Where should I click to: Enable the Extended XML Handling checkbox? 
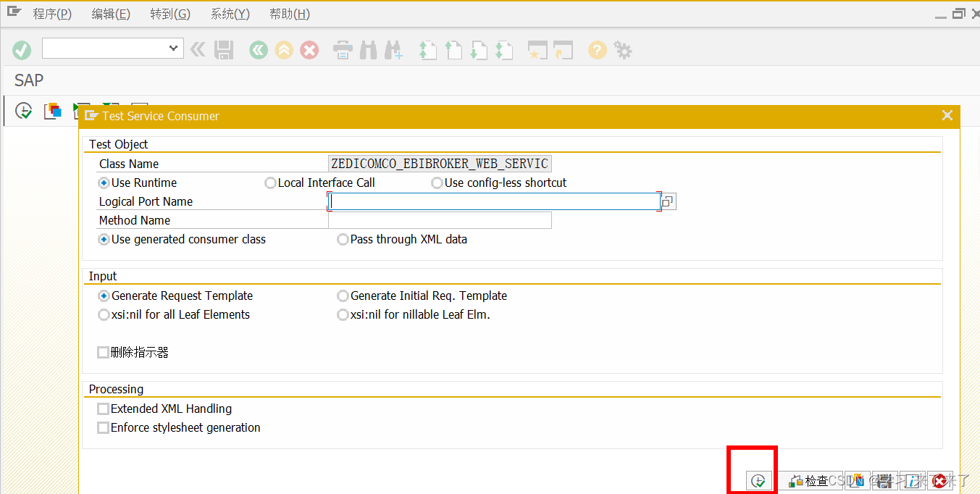click(x=103, y=409)
